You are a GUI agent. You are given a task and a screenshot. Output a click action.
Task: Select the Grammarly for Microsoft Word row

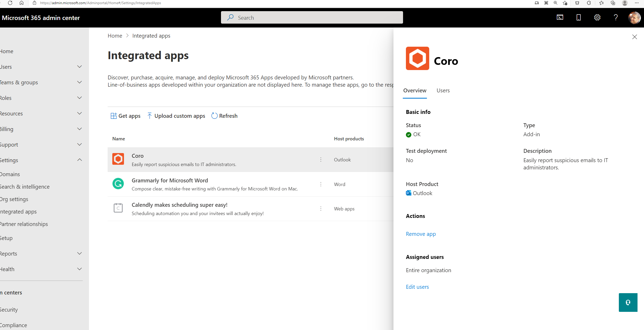click(x=250, y=184)
